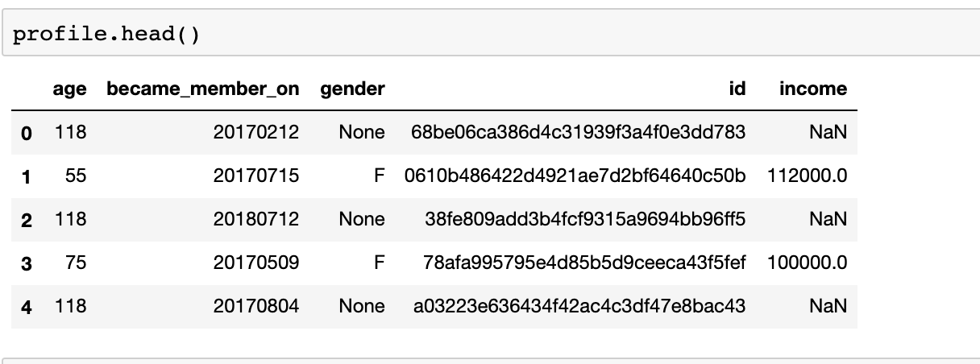Select the became_member_on column header
This screenshot has width=980, height=364.
pyautogui.click(x=203, y=89)
